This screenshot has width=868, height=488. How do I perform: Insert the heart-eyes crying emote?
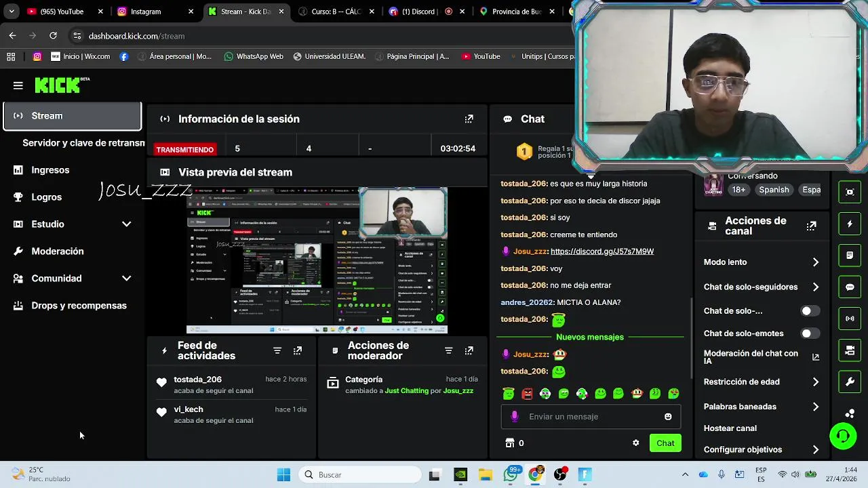coord(673,393)
